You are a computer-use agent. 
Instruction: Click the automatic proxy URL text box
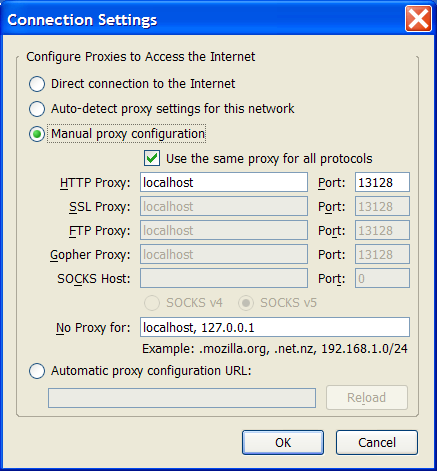(182, 398)
